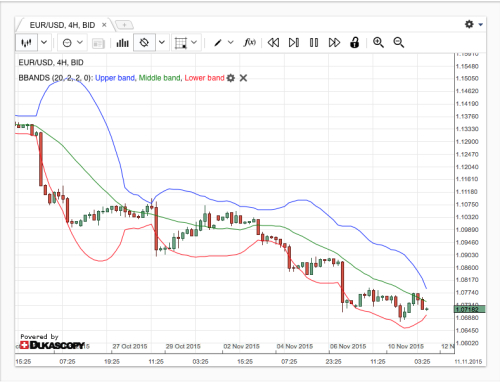Zoom in on the chart
This screenshot has width=500, height=382.
(x=378, y=42)
